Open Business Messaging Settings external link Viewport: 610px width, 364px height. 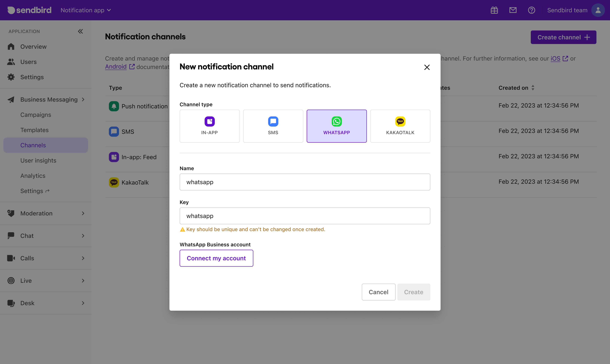(35, 191)
